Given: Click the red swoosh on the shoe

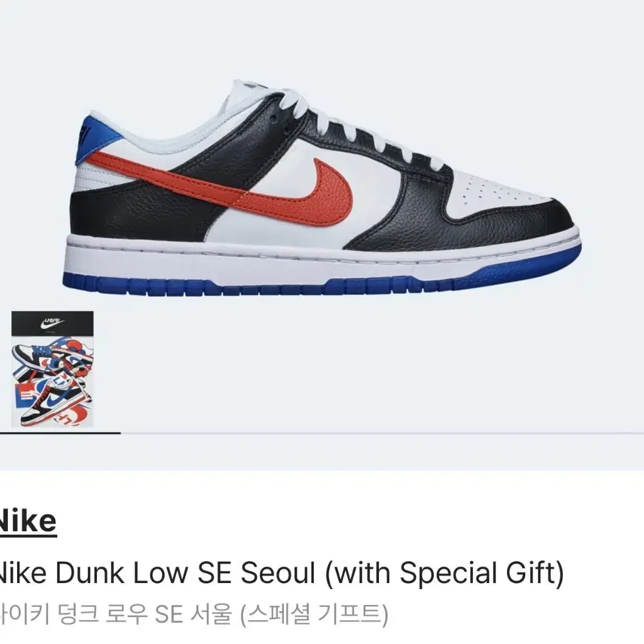Looking at the screenshot, I should tap(230, 189).
